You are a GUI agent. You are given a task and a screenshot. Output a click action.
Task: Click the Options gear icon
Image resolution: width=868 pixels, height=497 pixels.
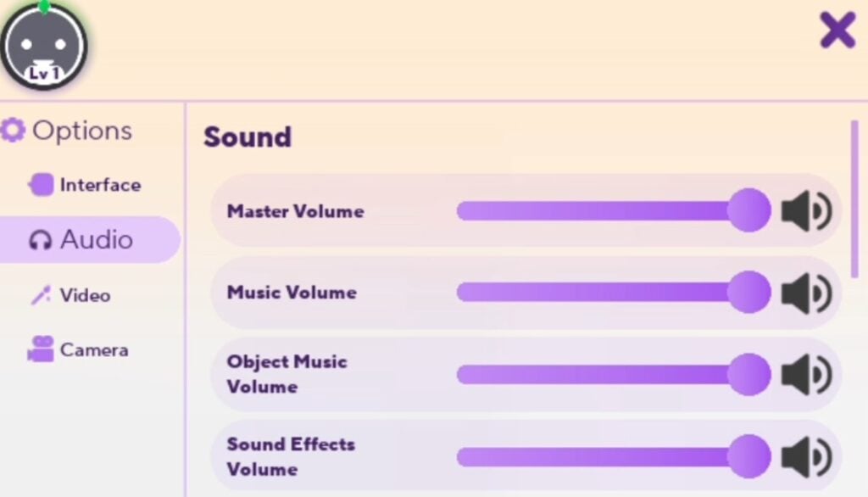coord(13,131)
